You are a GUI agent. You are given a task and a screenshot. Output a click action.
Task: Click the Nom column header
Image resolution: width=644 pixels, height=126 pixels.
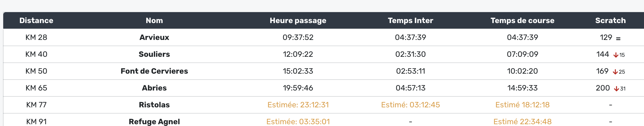coord(154,20)
